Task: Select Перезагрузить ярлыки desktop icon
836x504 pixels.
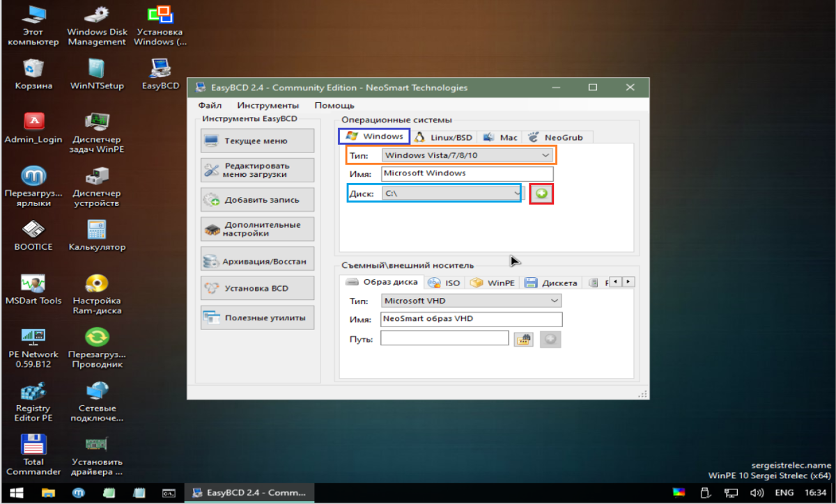Action: click(x=33, y=187)
